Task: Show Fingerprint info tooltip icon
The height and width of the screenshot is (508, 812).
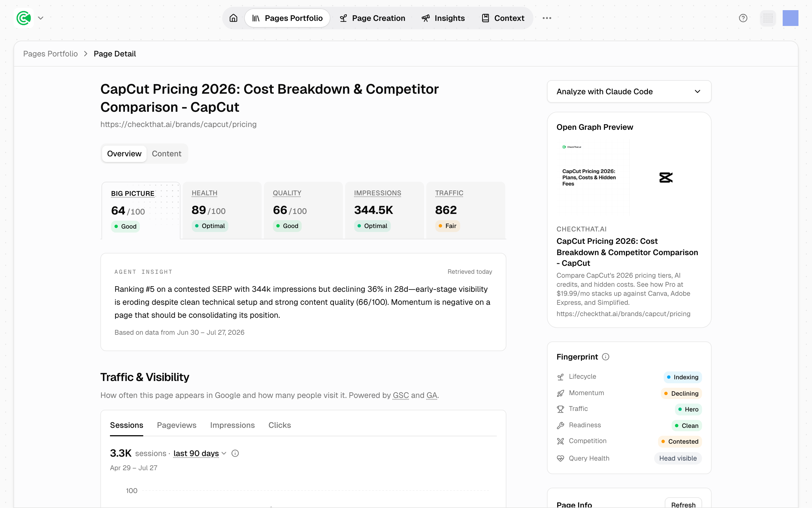Action: [x=606, y=357]
